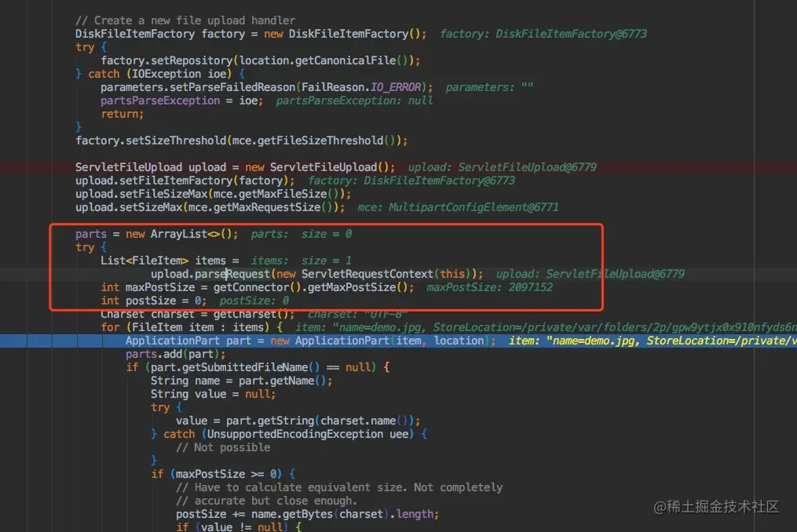Click "for (FileItem item : items)" loop header
The image size is (797, 532).
pyautogui.click(x=185, y=327)
